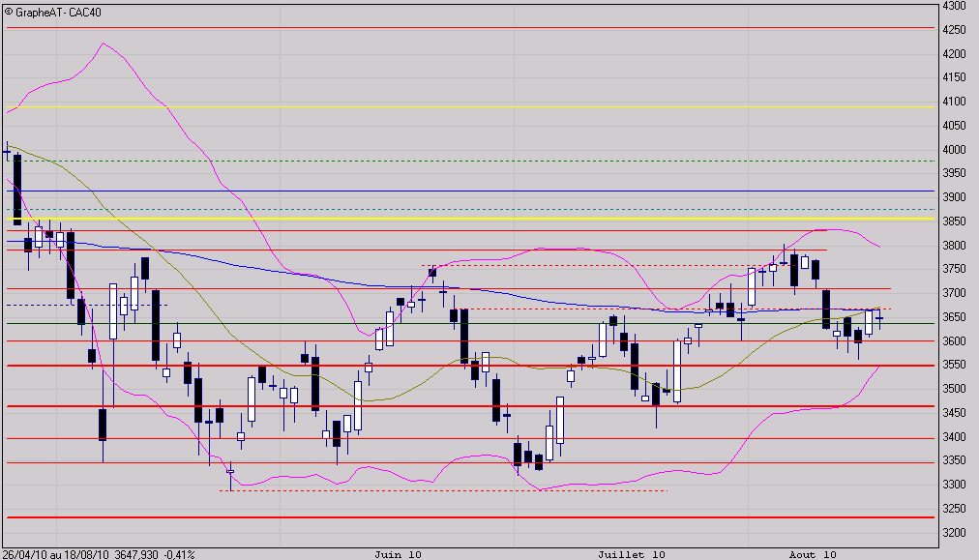Click the 3800 price axis label

954,246
